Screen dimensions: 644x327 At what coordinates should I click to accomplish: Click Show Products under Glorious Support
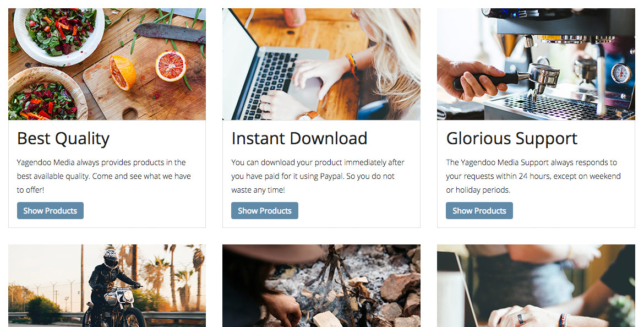coord(479,210)
